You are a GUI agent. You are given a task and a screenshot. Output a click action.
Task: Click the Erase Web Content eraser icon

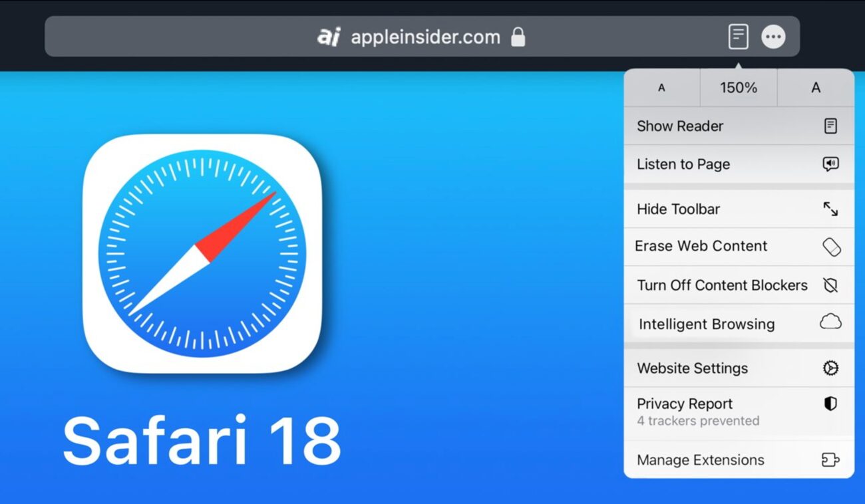coord(832,247)
